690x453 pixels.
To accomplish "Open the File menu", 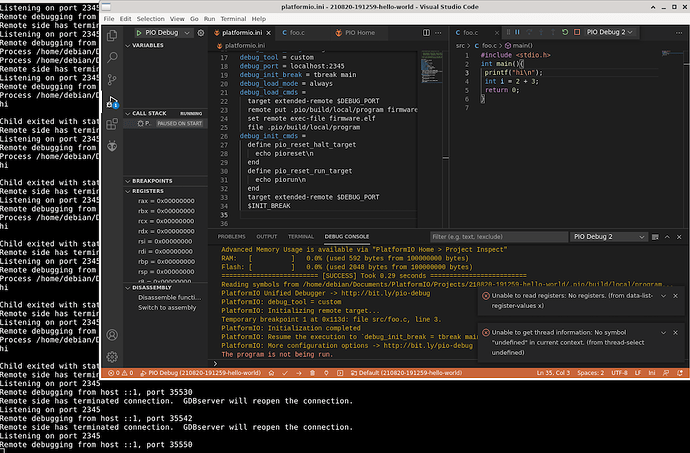I will [x=109, y=19].
